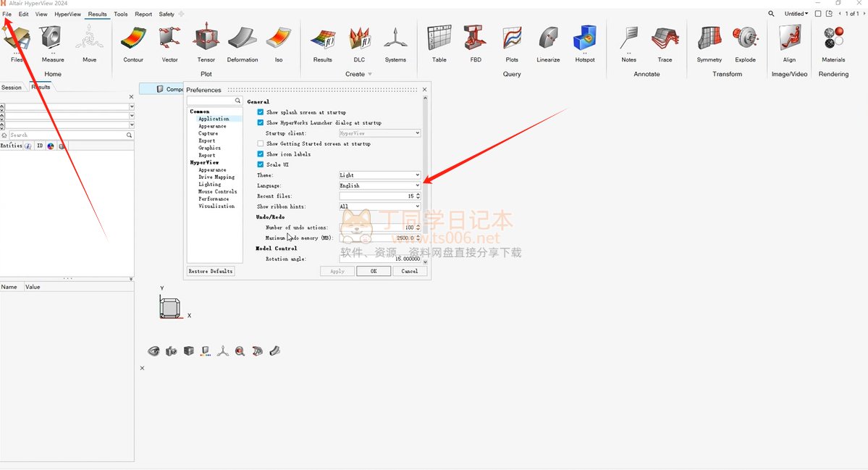Viewport: 868px width, 470px height.
Task: Switch to the Tools ribbon tab
Action: point(121,14)
